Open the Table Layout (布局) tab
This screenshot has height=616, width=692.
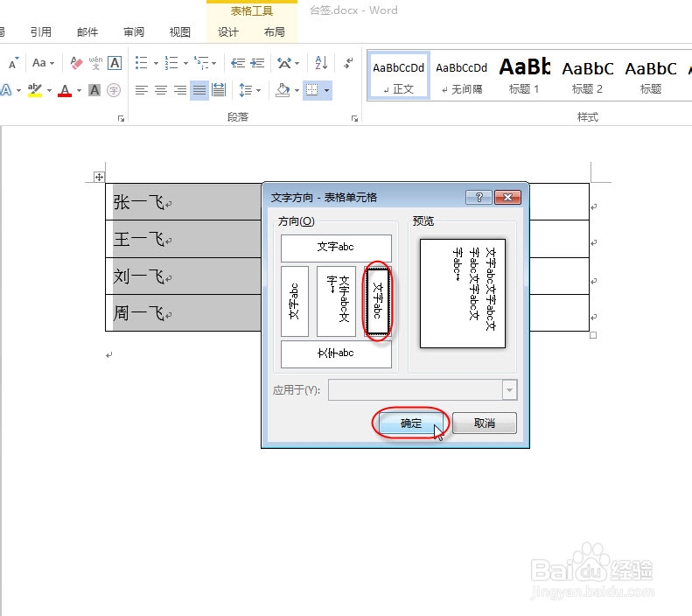[274, 31]
